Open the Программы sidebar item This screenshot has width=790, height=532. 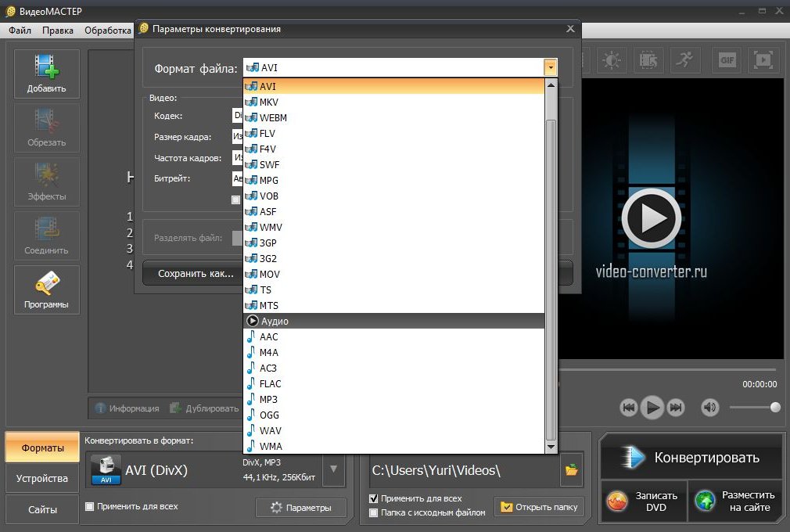point(46,290)
